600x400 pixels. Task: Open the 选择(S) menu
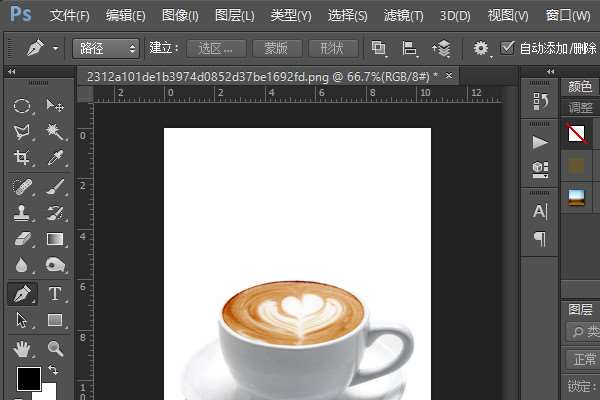[347, 16]
